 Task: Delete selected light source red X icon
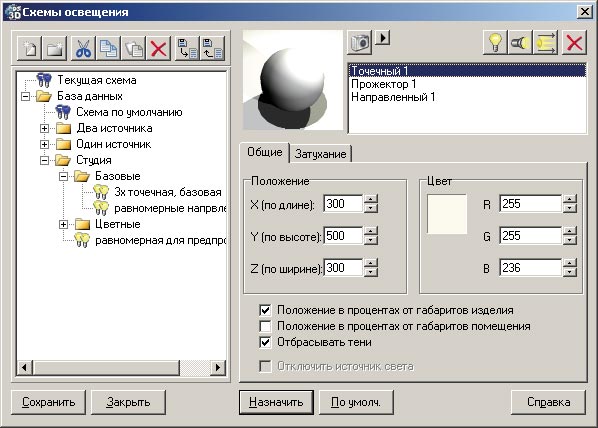[574, 42]
